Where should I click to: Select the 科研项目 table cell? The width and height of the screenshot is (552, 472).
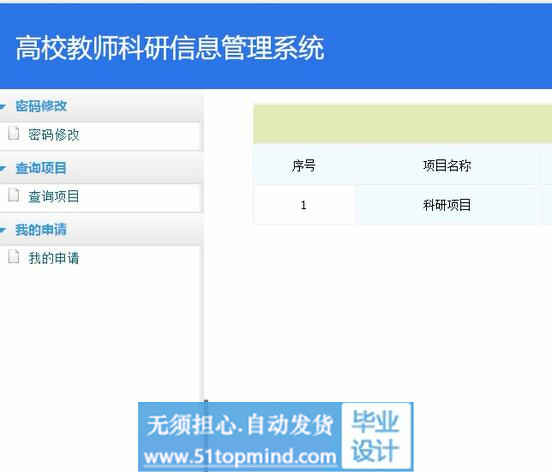click(447, 205)
